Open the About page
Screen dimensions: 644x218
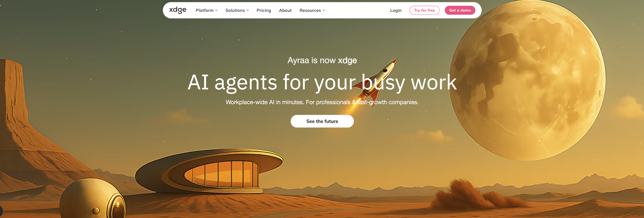[x=285, y=10]
